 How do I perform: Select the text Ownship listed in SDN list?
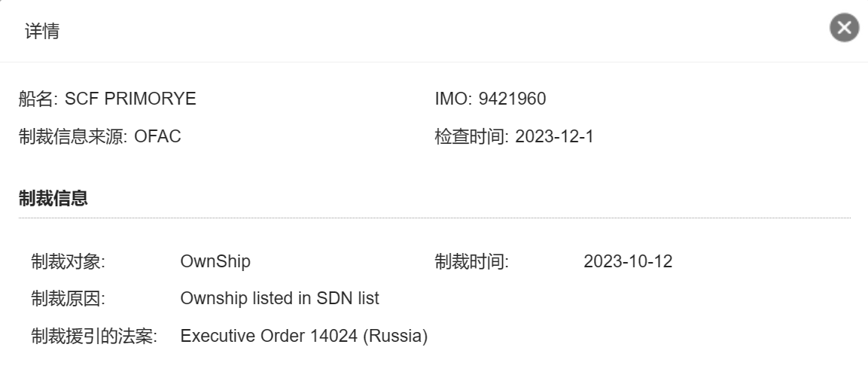279,298
